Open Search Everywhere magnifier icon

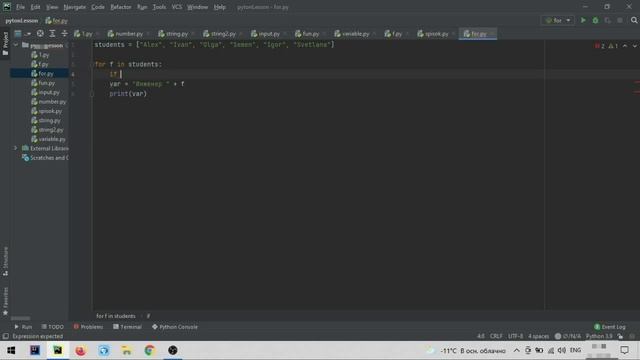tap(634, 20)
